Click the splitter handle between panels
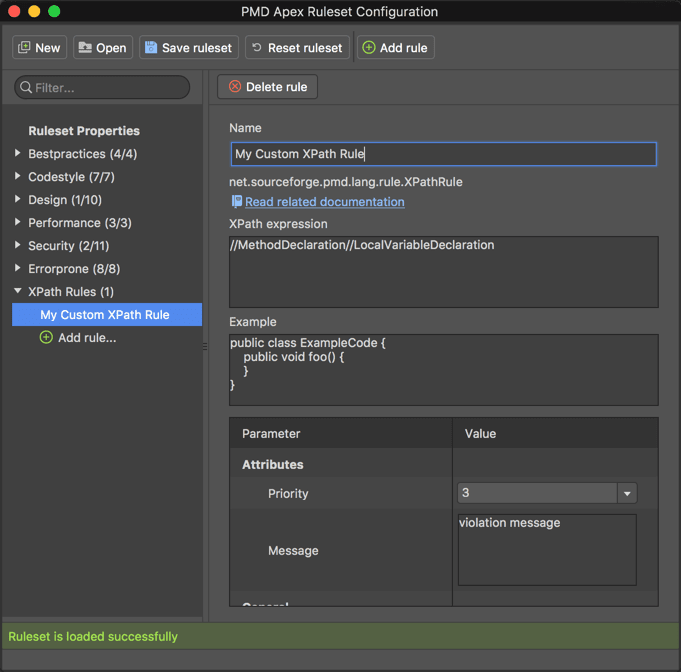 click(x=205, y=346)
